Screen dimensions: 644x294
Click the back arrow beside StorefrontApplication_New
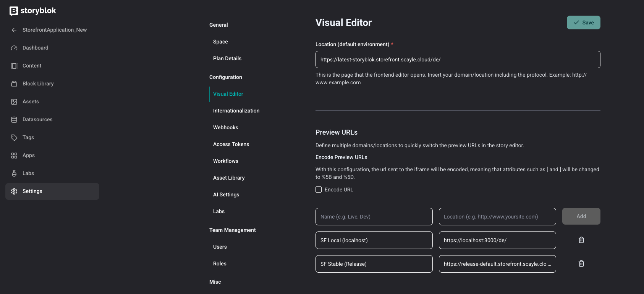tap(14, 30)
